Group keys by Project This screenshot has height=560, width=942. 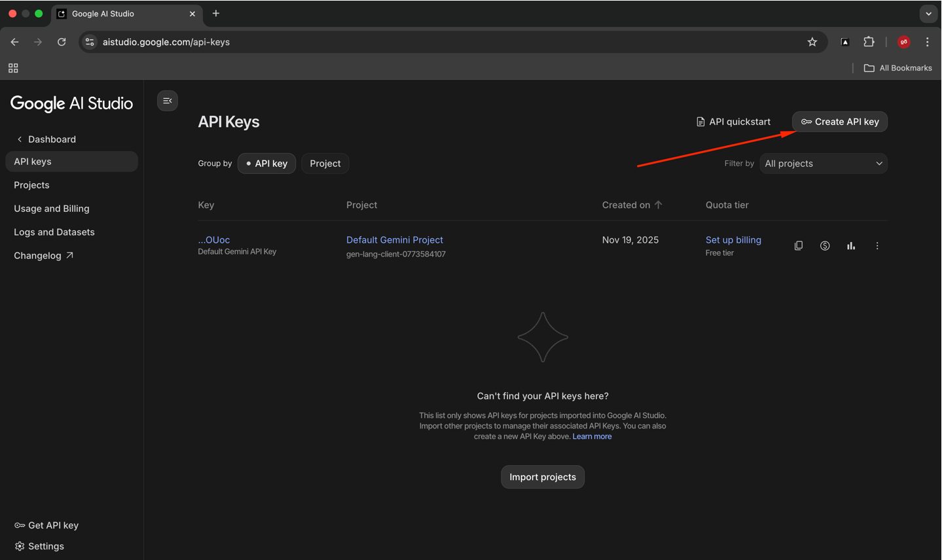325,164
